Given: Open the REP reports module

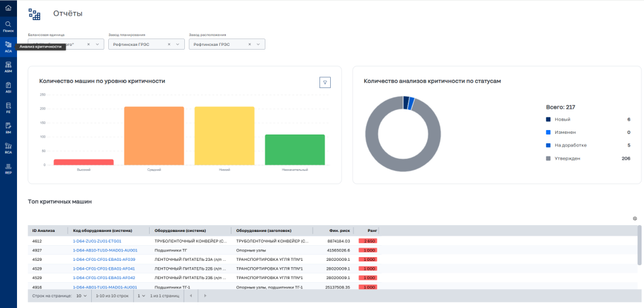Looking at the screenshot, I should pyautogui.click(x=8, y=168).
